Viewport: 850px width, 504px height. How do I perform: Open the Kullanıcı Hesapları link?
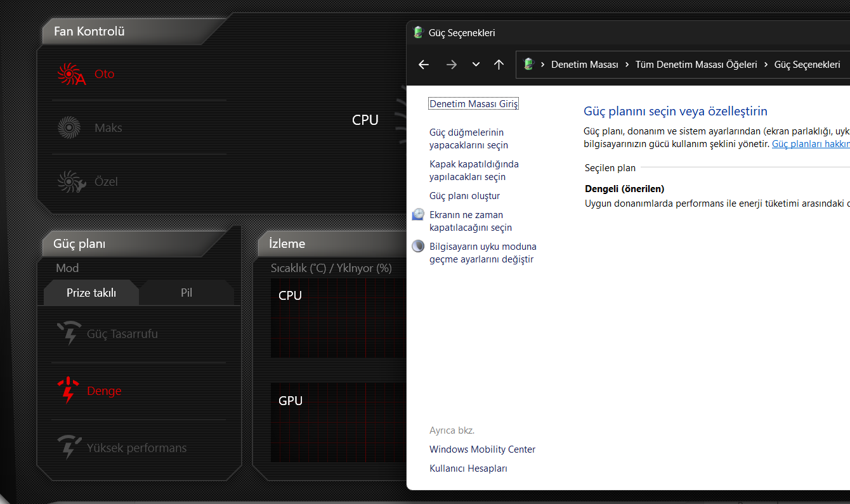point(468,468)
